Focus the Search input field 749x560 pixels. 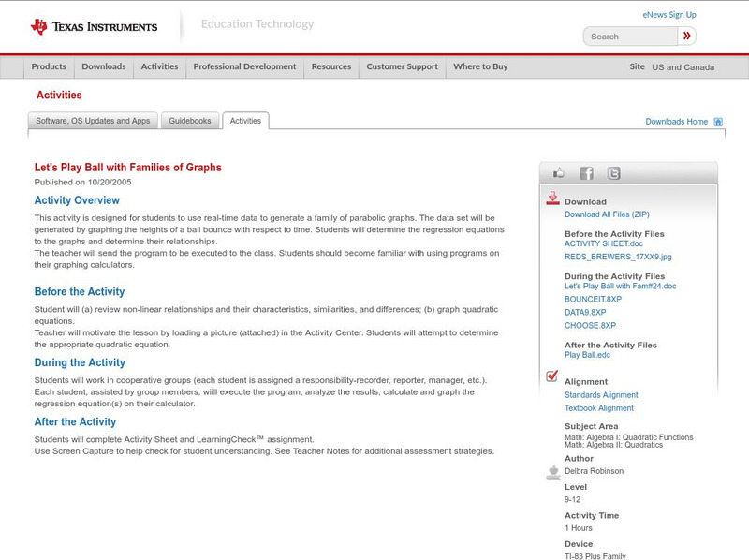pyautogui.click(x=630, y=37)
